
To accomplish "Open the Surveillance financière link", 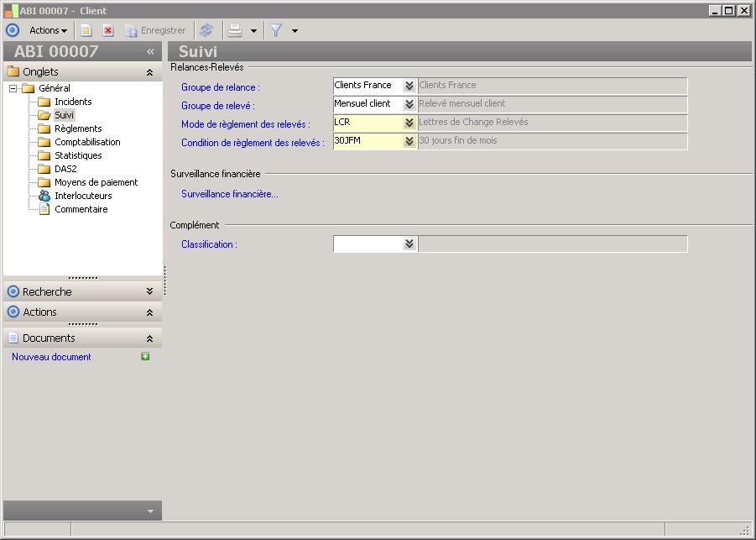I will 230,194.
